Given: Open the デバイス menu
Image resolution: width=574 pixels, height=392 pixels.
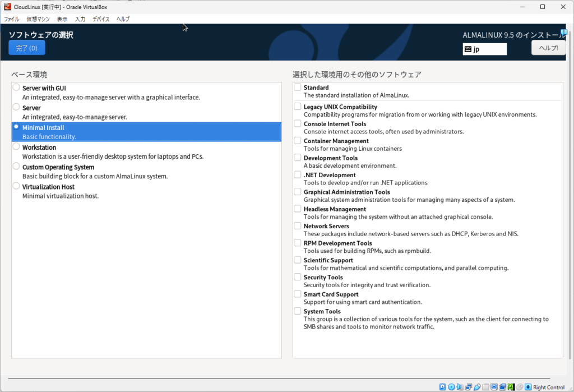Looking at the screenshot, I should click(x=101, y=19).
